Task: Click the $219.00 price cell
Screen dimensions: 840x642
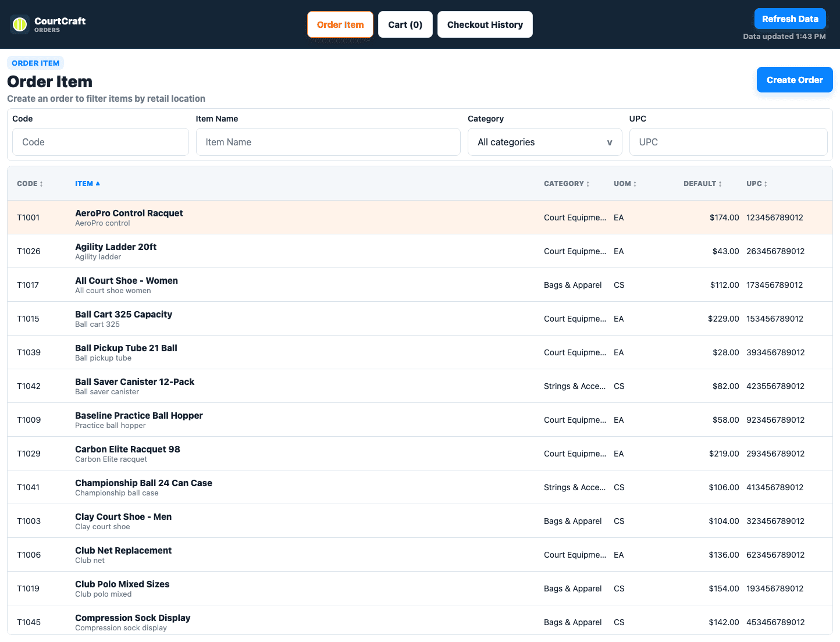Action: click(724, 454)
